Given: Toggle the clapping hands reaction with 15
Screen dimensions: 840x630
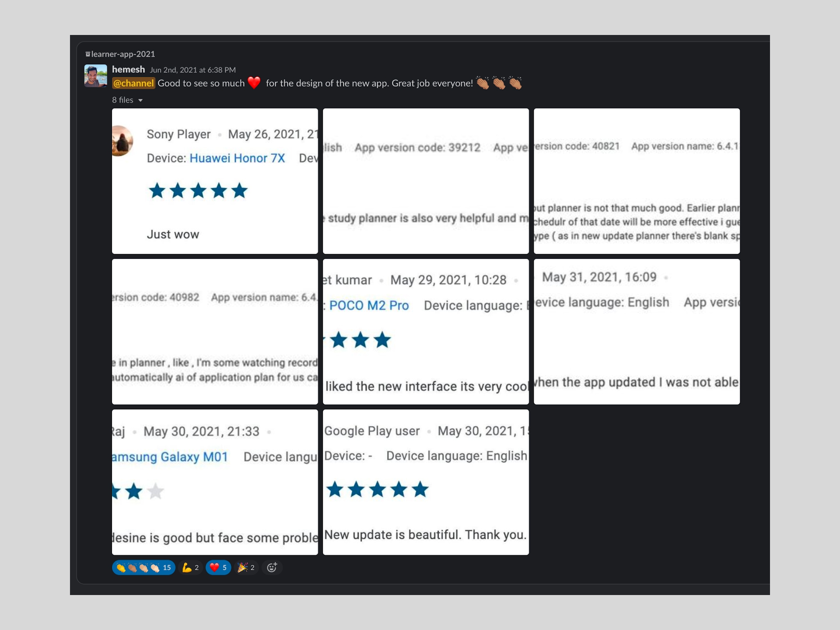Looking at the screenshot, I should (x=143, y=567).
